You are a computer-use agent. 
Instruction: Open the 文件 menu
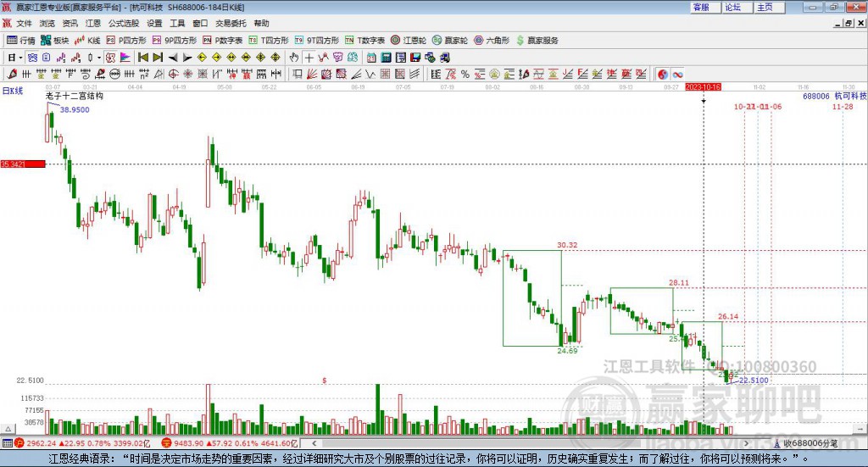(24, 23)
